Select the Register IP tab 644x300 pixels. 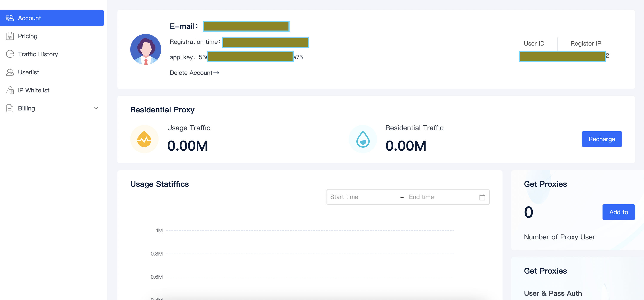click(x=586, y=43)
